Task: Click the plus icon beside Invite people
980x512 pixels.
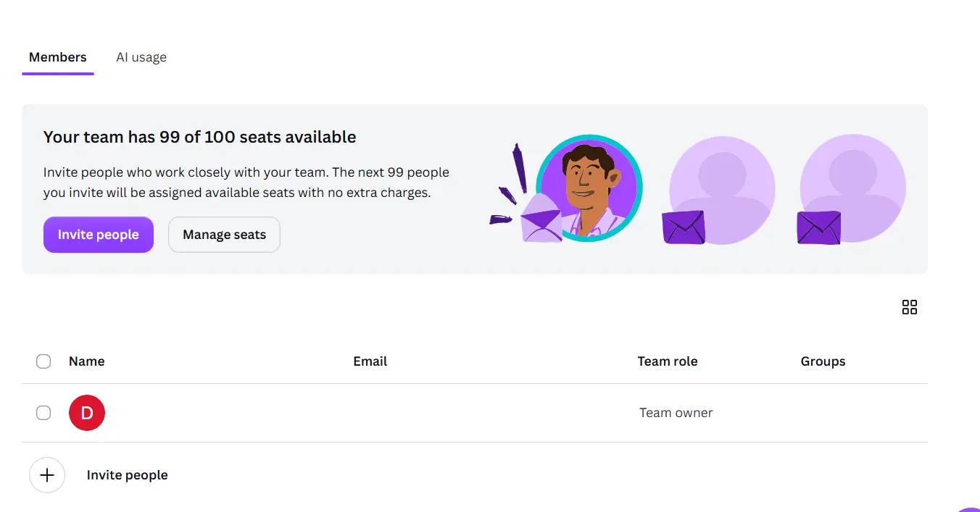Action: click(47, 475)
